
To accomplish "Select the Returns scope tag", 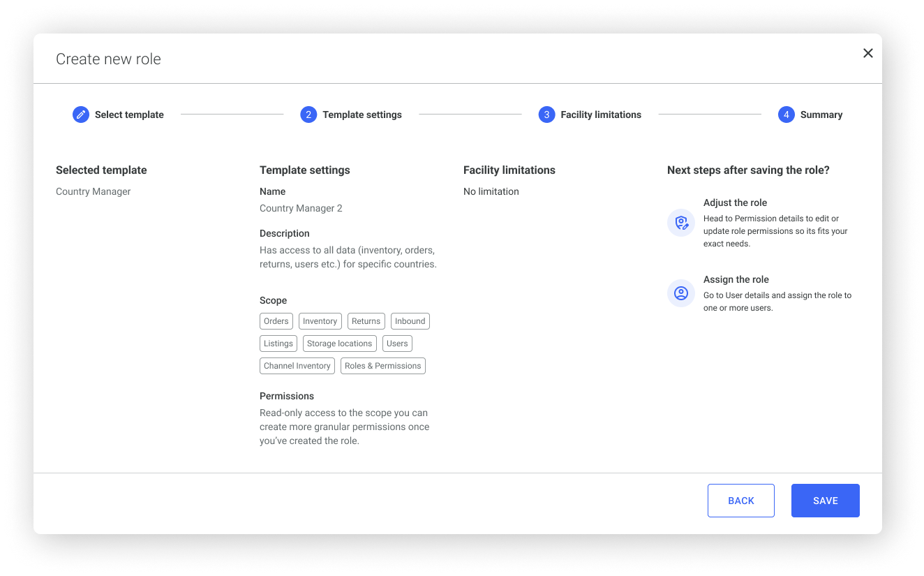I will click(x=366, y=321).
